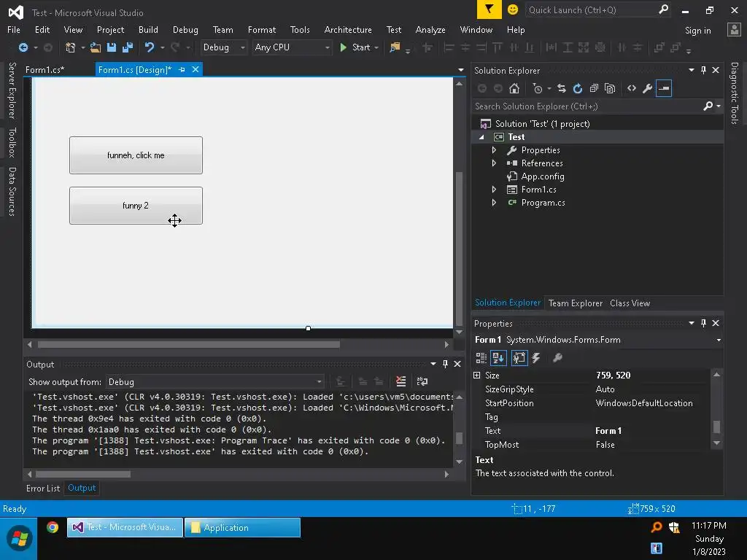Collapse the Test project node
Screen dimensions: 747x560
pos(481,137)
